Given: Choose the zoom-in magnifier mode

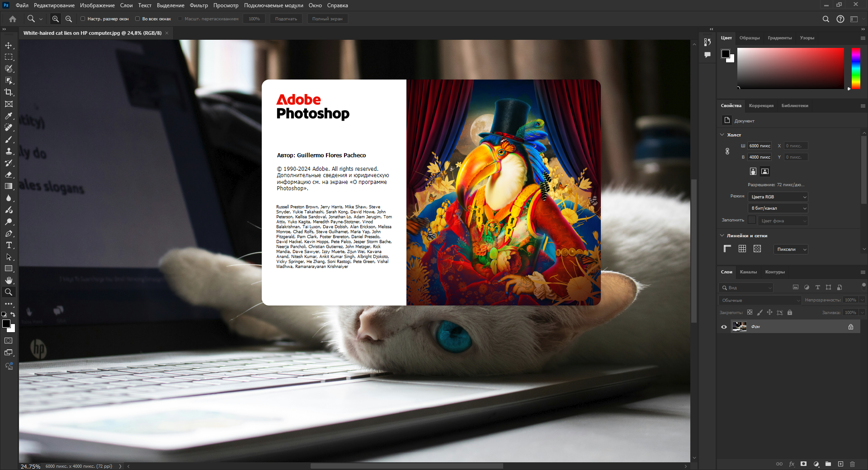Looking at the screenshot, I should [x=56, y=19].
